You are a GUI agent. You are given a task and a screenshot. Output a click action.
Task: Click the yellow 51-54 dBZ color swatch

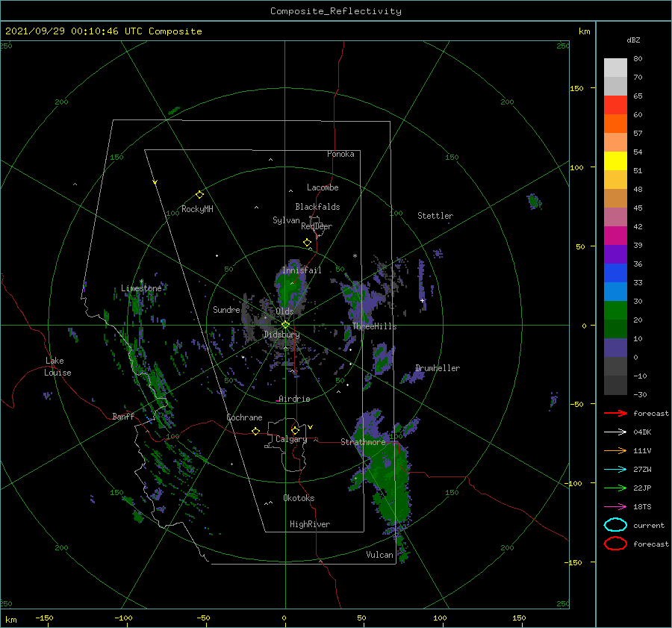tap(615, 161)
